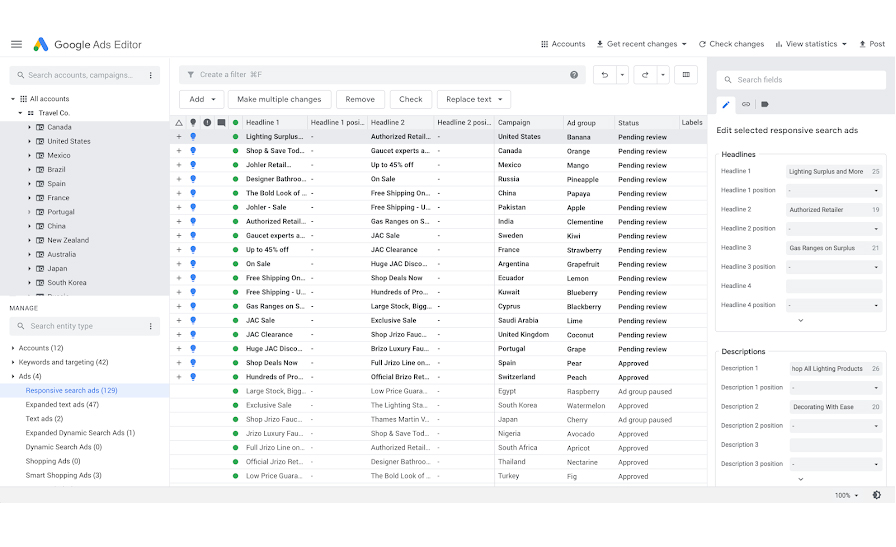This screenshot has height=547, width=896.
Task: Undo the last change
Action: click(605, 75)
